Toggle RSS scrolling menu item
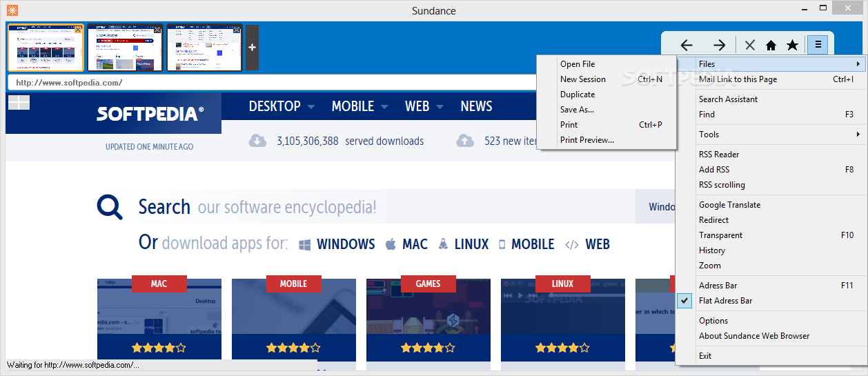 tap(771, 185)
